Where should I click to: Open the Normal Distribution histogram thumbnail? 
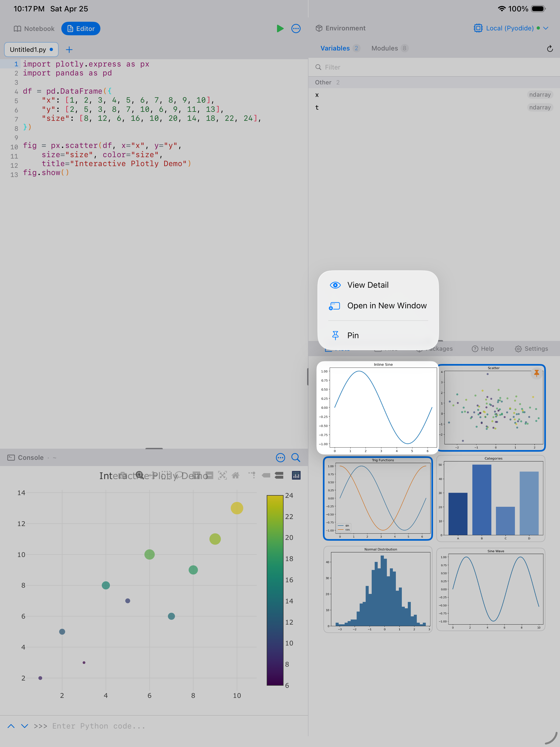378,589
